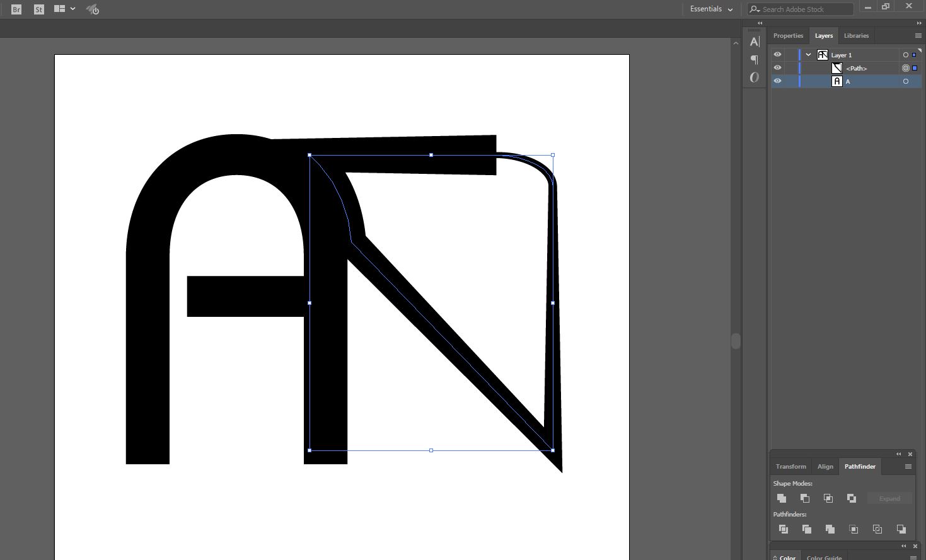926x560 pixels.
Task: Click the selection indicator square of Layer 1
Action: [x=914, y=55]
